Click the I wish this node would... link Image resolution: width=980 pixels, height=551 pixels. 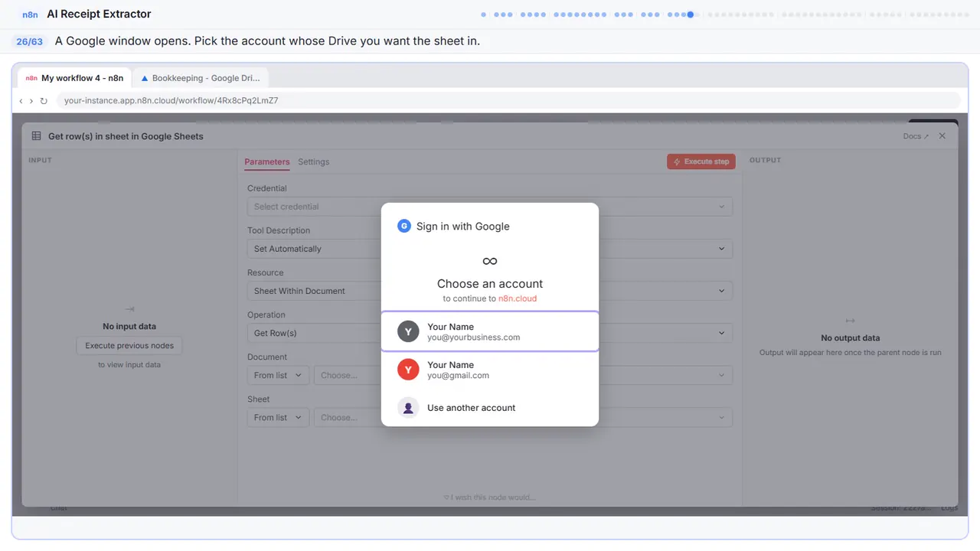click(490, 497)
